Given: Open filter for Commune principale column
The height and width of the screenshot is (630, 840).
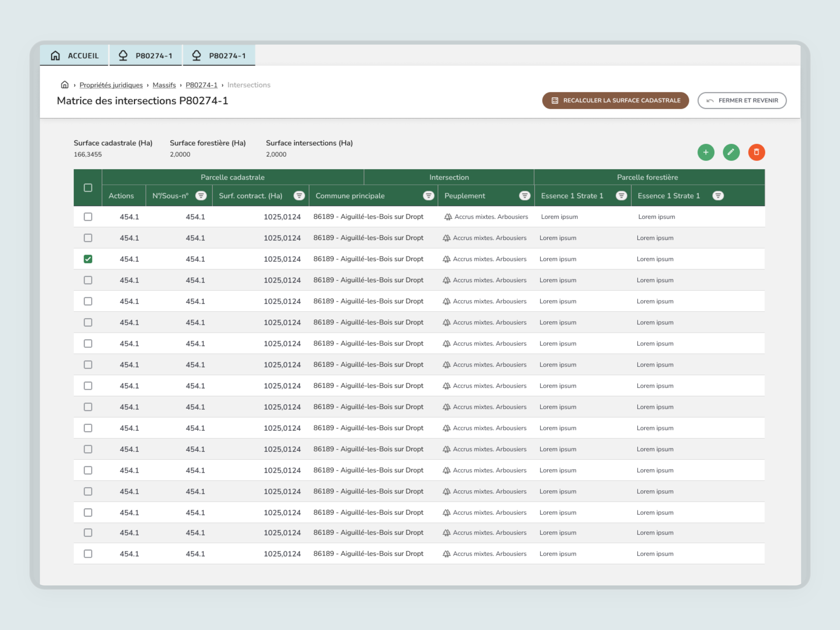Looking at the screenshot, I should pos(428,196).
